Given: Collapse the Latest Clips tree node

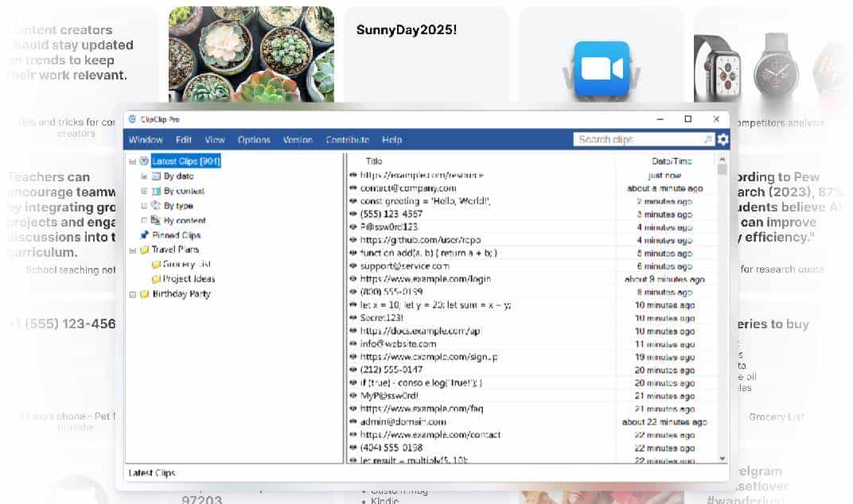Looking at the screenshot, I should click(132, 161).
